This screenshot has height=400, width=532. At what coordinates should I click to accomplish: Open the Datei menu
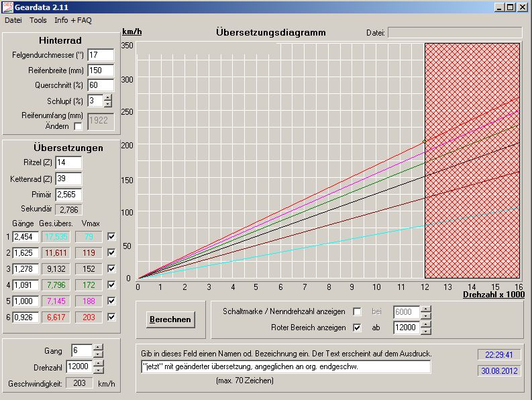[x=13, y=20]
